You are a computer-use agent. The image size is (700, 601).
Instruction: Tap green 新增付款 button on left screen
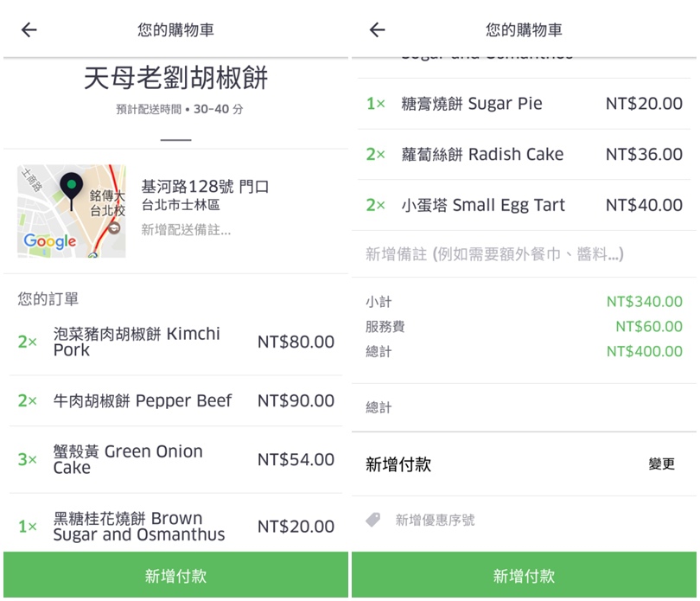click(176, 575)
